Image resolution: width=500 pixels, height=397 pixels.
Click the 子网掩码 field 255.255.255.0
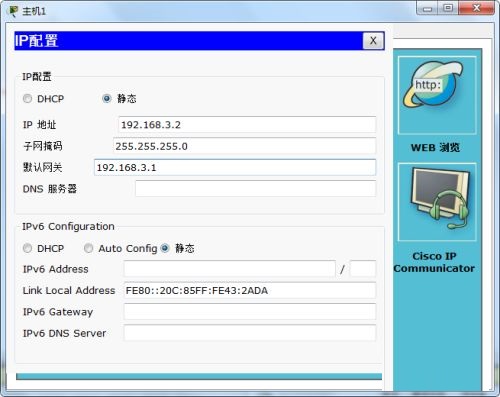point(244,146)
